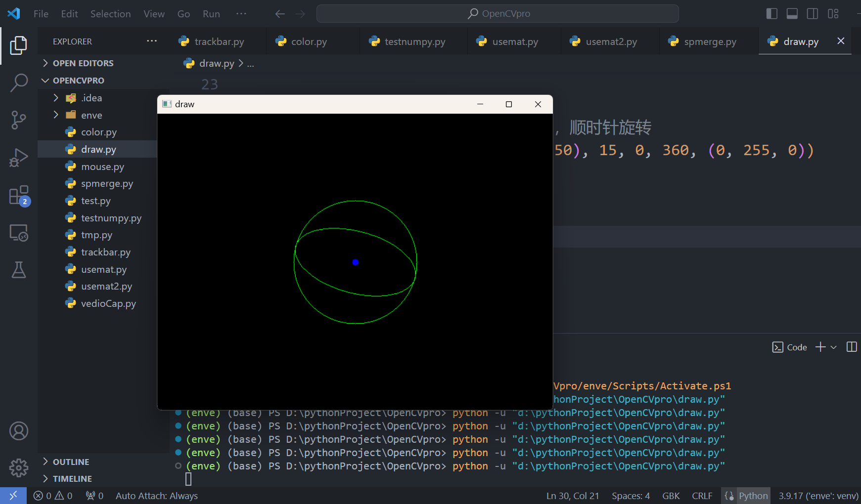Select interpreter 3.9.17 ('enve': venv)
The image size is (861, 504).
coord(818,496)
